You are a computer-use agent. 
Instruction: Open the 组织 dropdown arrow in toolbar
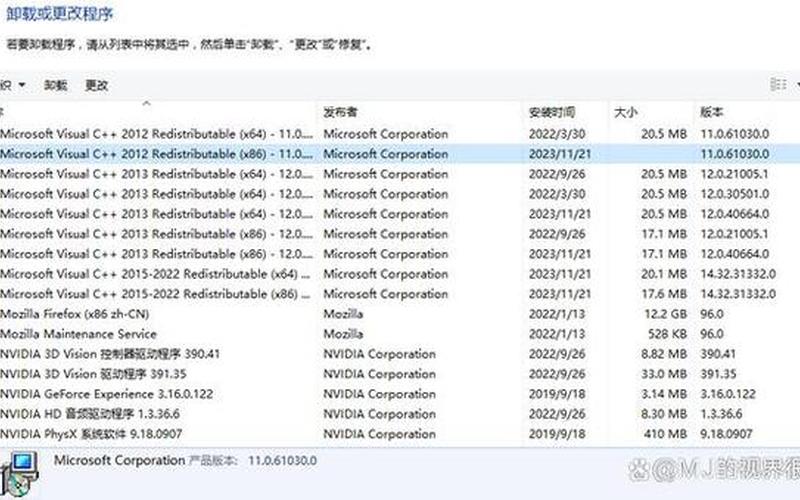[x=22, y=85]
